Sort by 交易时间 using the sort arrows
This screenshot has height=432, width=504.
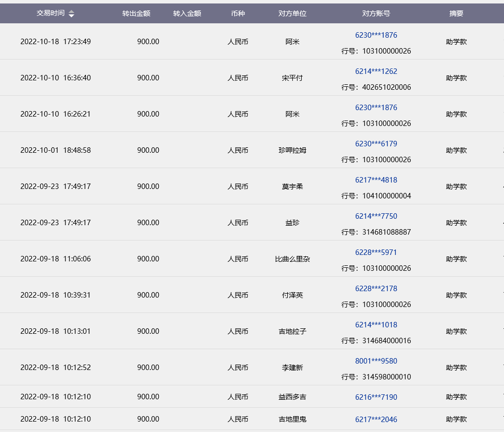click(x=71, y=14)
